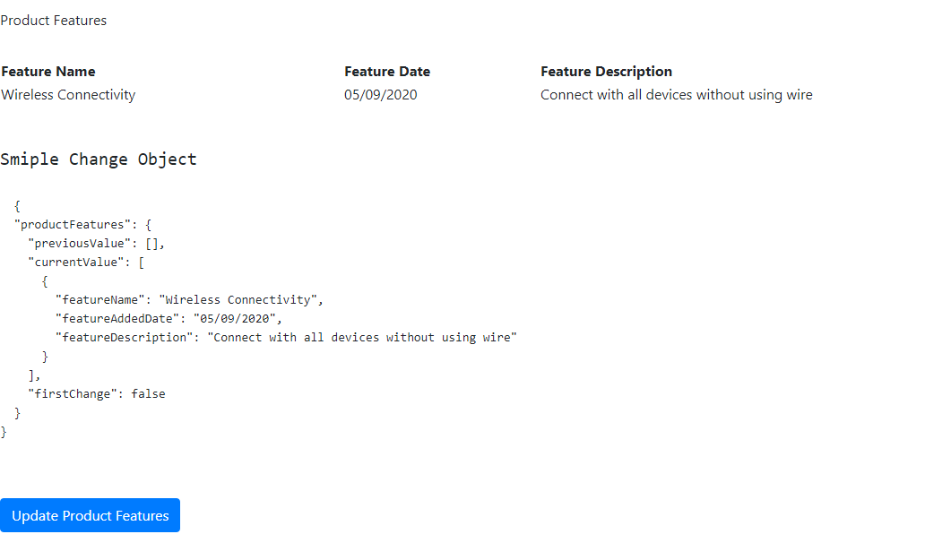The width and height of the screenshot is (951, 560).
Task: Select the productFeatures key in the JSON
Action: [77, 224]
